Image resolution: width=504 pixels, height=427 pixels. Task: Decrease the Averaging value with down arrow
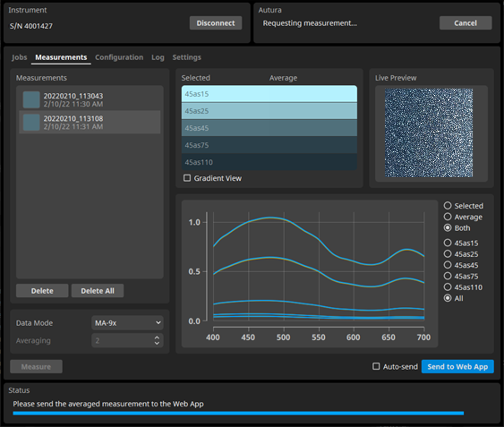pos(157,343)
